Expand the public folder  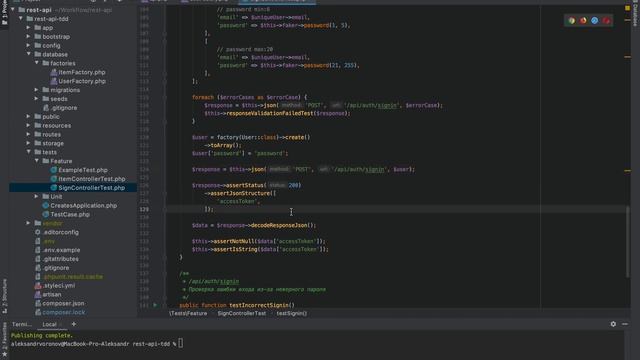29,116
